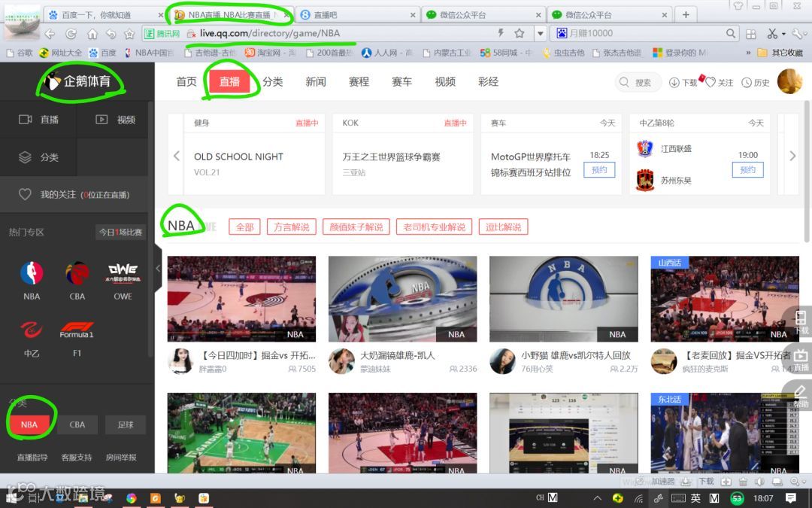
Task: Open 客服支持 link in the sidebar footer
Action: point(77,458)
